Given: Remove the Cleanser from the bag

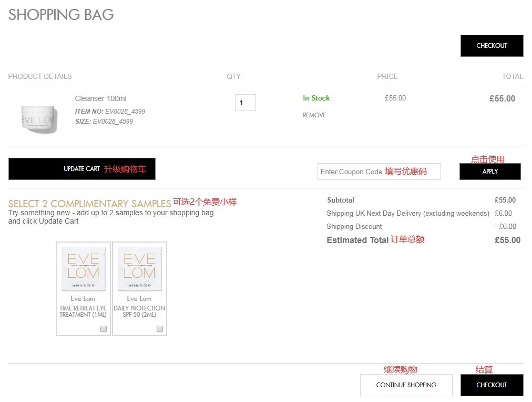Looking at the screenshot, I should [x=314, y=115].
